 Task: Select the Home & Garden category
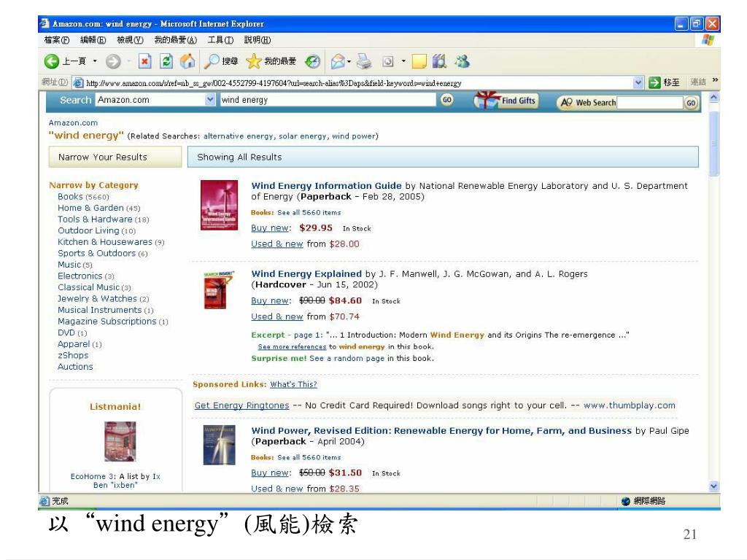tap(98, 208)
